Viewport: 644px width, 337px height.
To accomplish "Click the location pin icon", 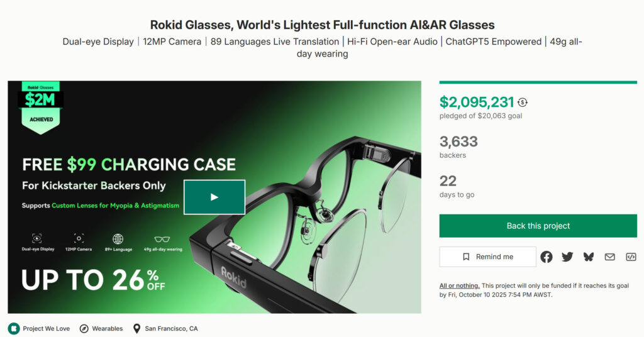I will click(x=136, y=328).
